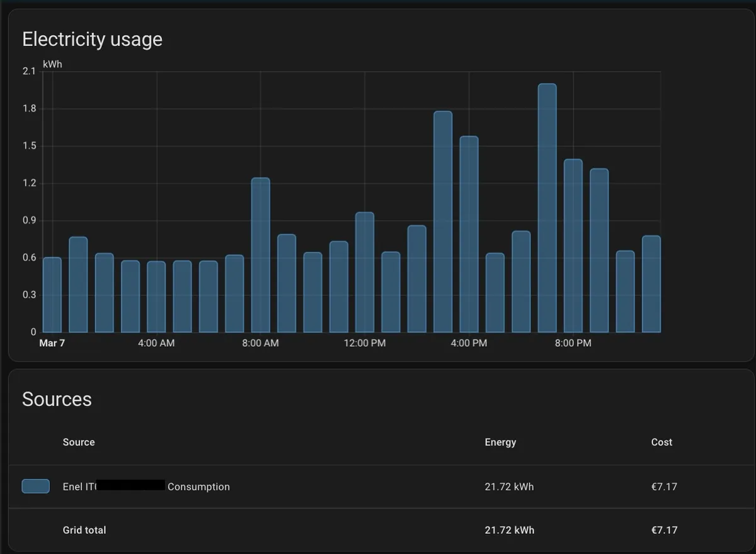Click the Sources card heading
The height and width of the screenshot is (554, 756).
coord(57,399)
